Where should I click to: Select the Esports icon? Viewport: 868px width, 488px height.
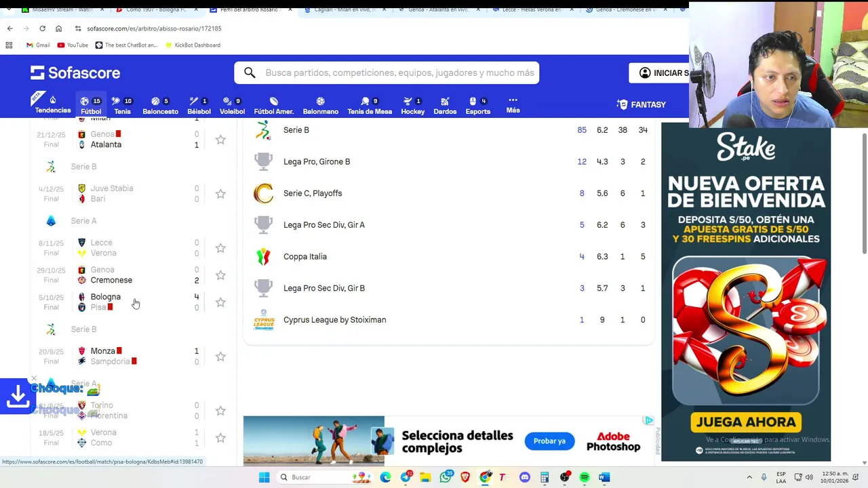(477, 105)
